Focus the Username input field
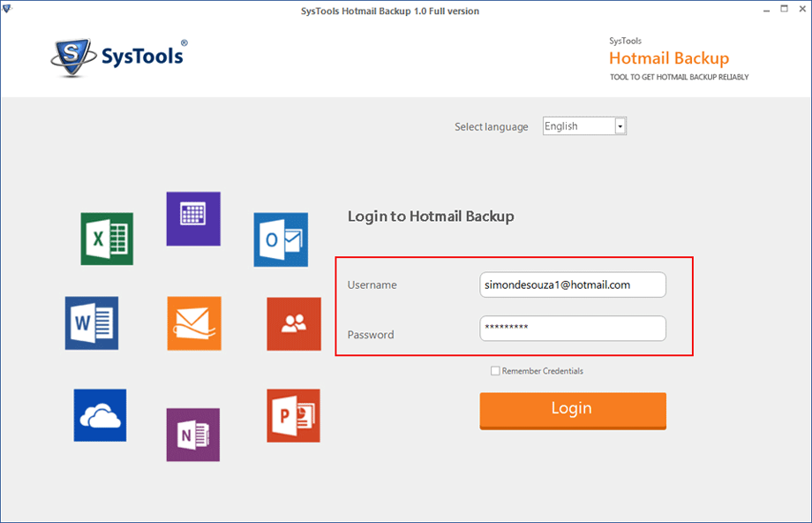The height and width of the screenshot is (523, 812). pyautogui.click(x=573, y=284)
